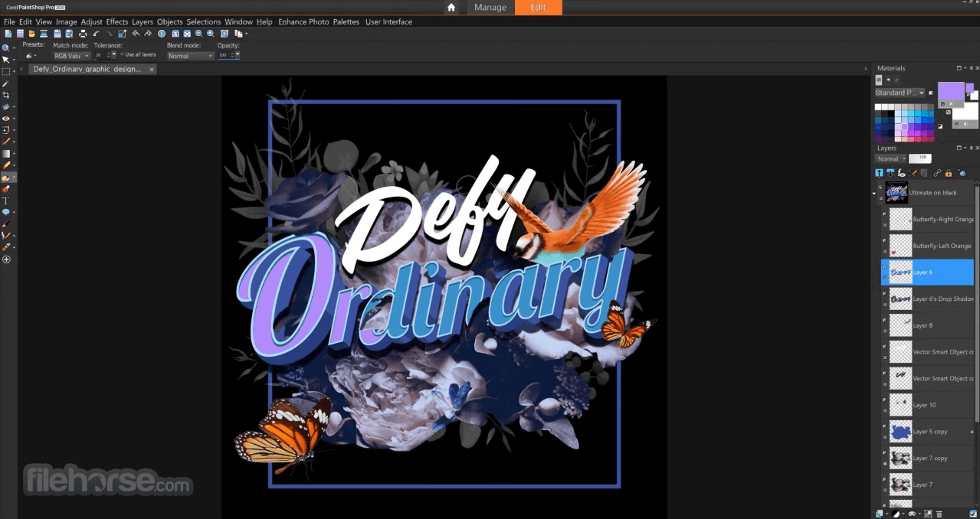Open the Layers panel blend mode dropdown

point(891,158)
